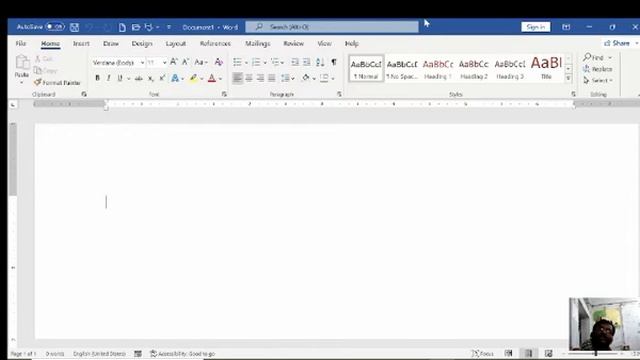This screenshot has height=360, width=640.
Task: Toggle Subscript formatting
Action: [151, 78]
